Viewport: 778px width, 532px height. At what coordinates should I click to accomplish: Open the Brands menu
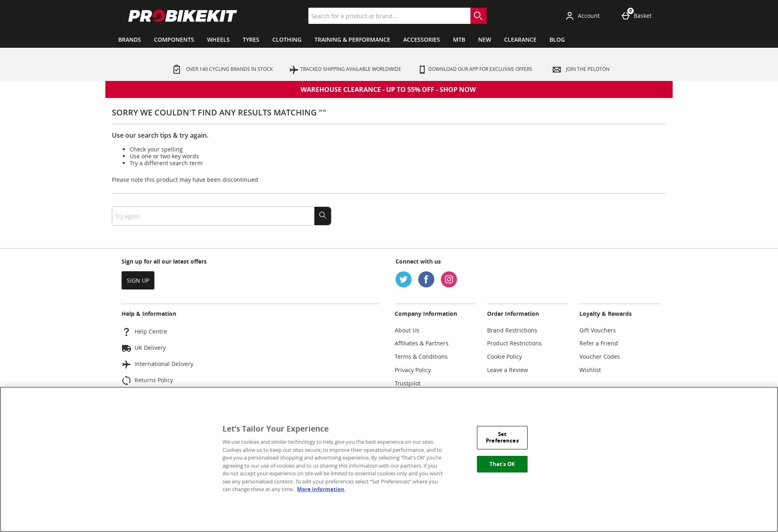[x=130, y=40]
